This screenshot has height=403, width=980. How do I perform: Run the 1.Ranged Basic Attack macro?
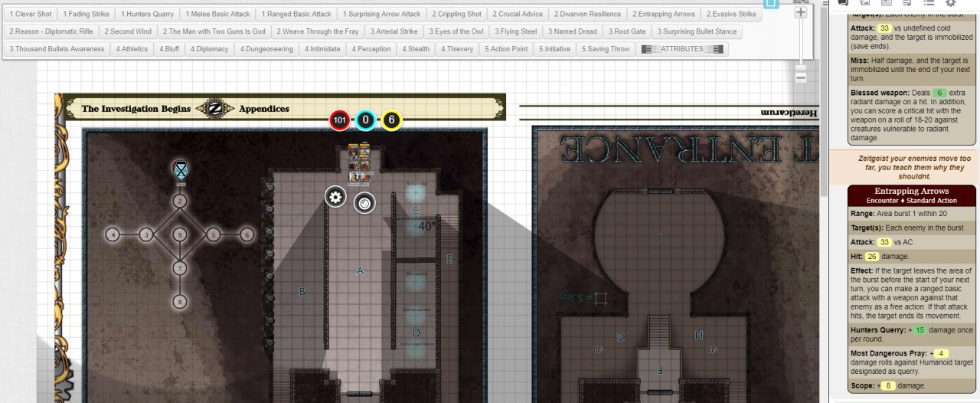click(x=296, y=14)
